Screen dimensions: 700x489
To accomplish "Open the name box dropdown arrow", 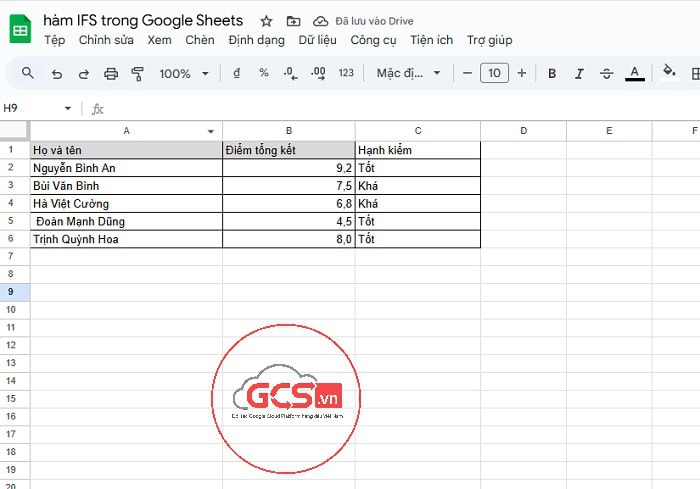I will point(68,108).
